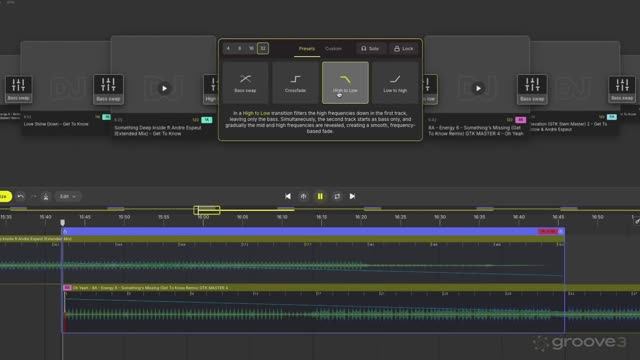Click the Love Shine Down - Get To Know title

click(56, 124)
